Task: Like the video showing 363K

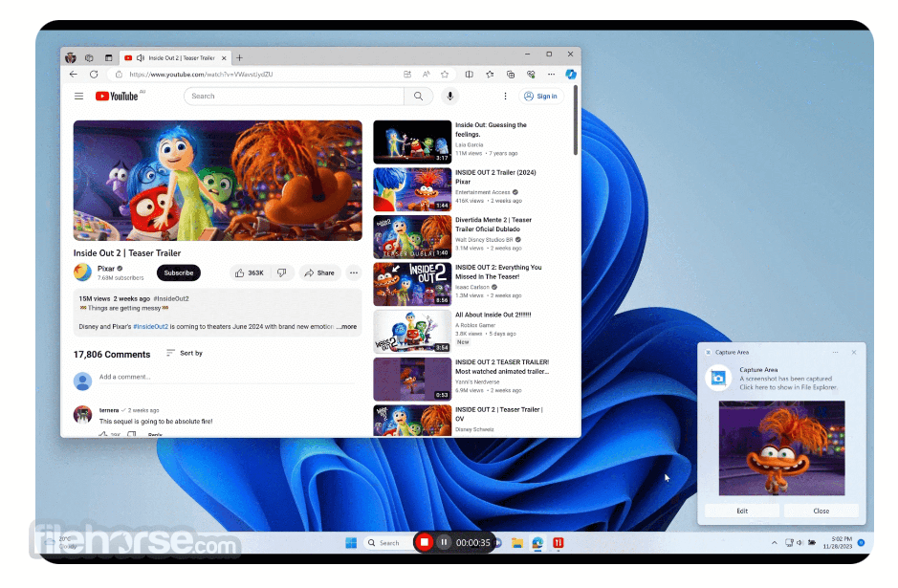Action: click(250, 273)
